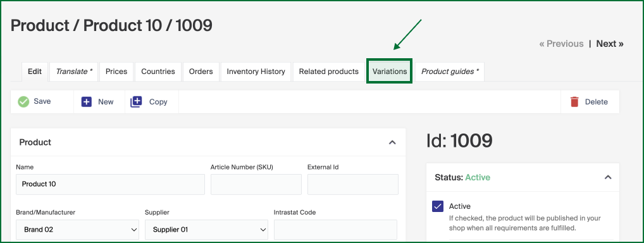
Task: Open the Supplier dropdown
Action: click(x=207, y=230)
